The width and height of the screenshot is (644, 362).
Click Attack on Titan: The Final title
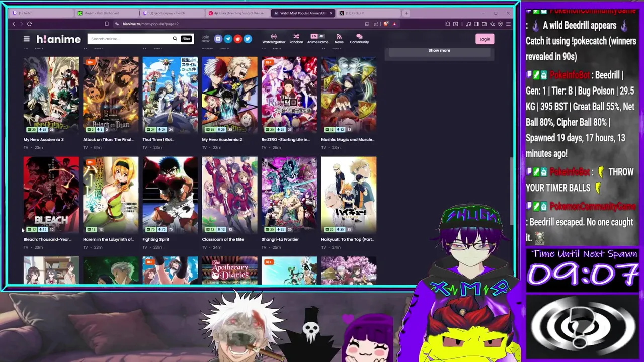(x=108, y=139)
